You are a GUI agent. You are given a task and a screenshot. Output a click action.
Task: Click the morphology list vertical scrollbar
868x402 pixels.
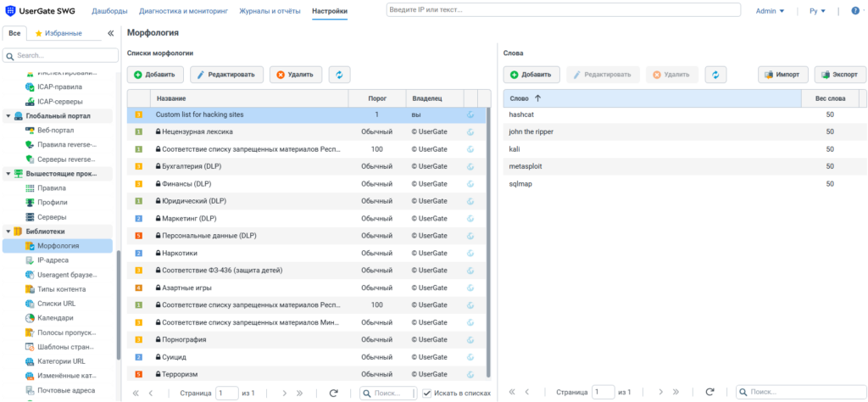[488, 242]
